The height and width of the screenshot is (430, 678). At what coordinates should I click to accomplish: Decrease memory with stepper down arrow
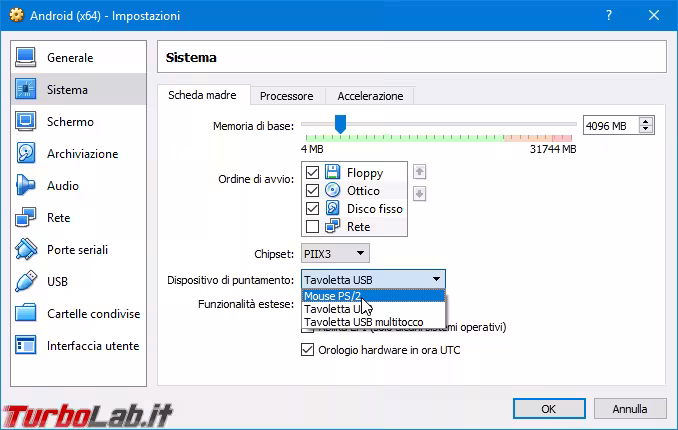tap(646, 129)
